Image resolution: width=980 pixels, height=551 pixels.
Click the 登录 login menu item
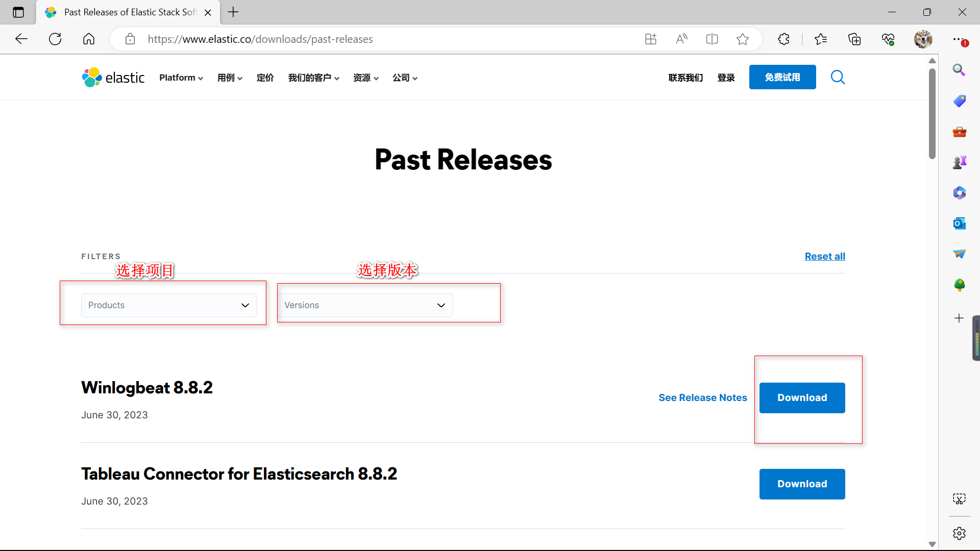726,77
